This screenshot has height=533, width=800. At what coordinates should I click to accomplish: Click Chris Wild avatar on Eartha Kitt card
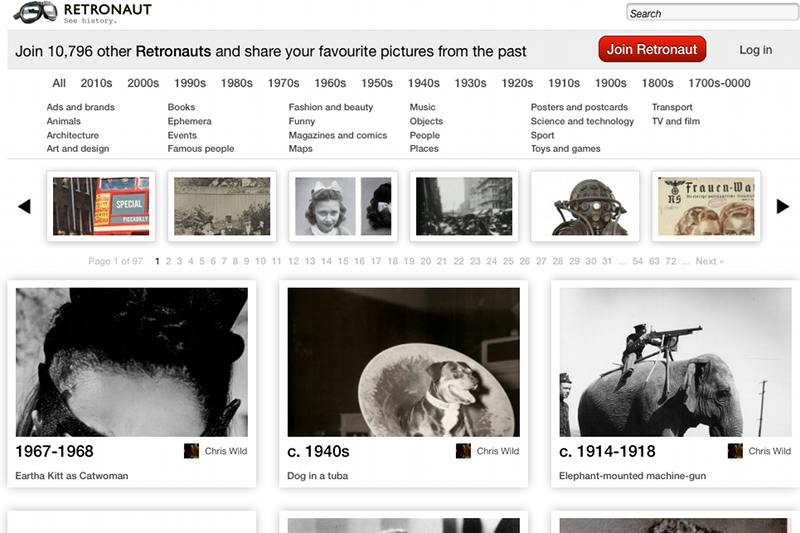tap(191, 451)
